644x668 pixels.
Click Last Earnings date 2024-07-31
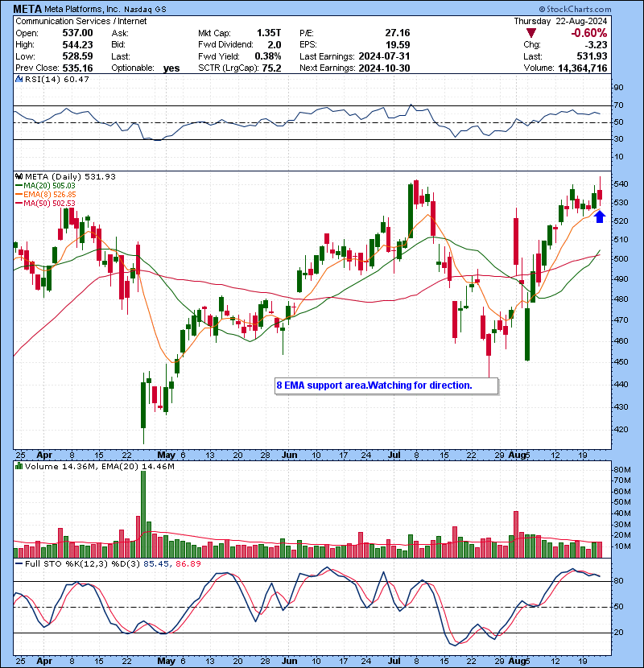pyautogui.click(x=385, y=56)
